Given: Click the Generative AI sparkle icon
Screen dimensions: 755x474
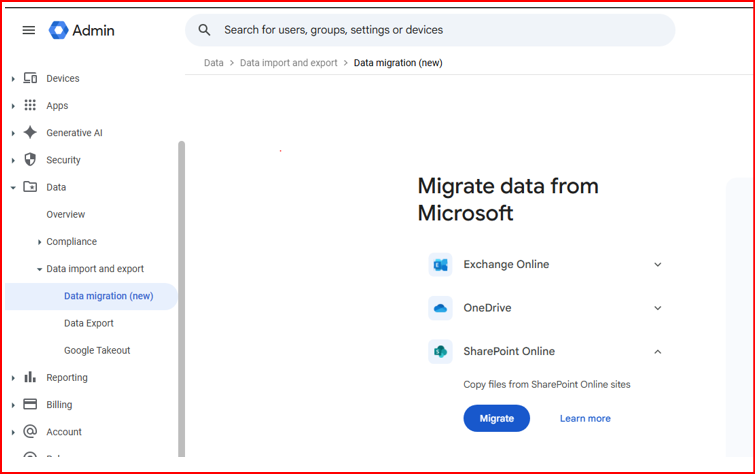Looking at the screenshot, I should (30, 133).
